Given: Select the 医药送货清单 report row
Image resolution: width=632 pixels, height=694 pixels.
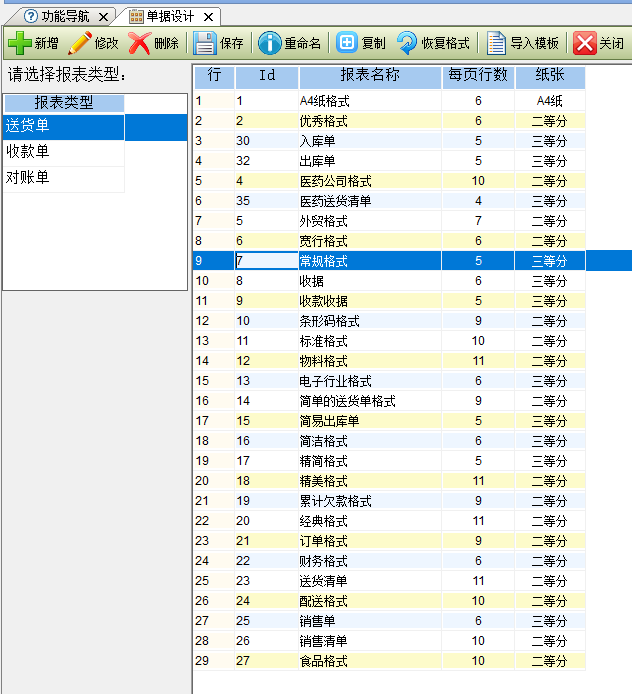Looking at the screenshot, I should pos(389,201).
